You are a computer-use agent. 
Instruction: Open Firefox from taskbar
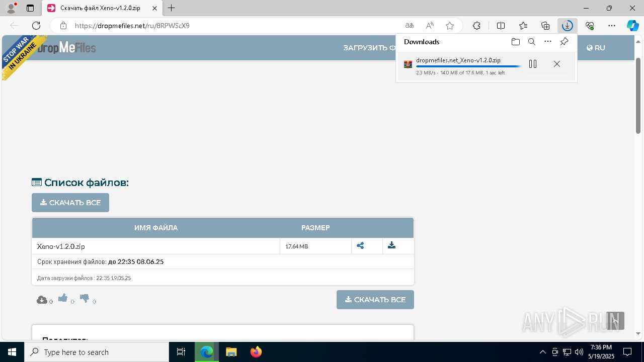click(x=256, y=352)
